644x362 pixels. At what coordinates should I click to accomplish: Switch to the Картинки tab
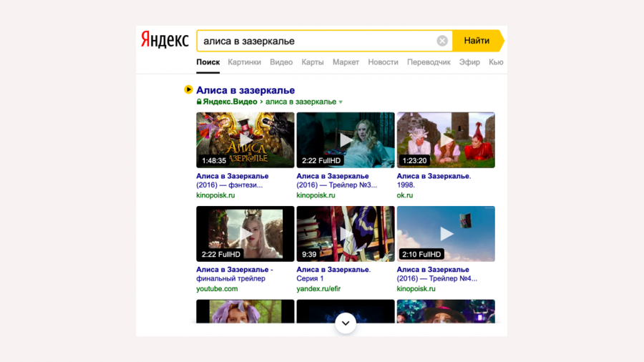click(x=245, y=62)
